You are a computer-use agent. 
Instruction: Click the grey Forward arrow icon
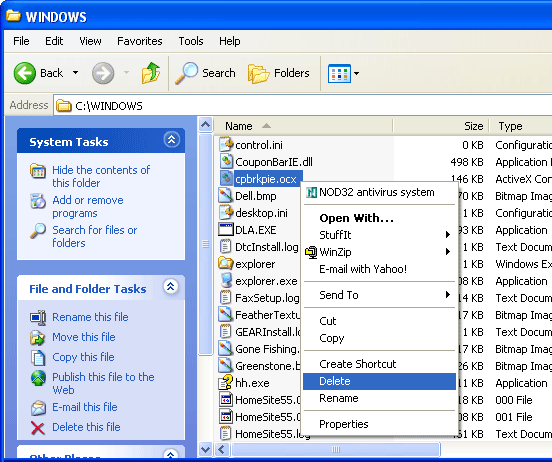[x=103, y=73]
